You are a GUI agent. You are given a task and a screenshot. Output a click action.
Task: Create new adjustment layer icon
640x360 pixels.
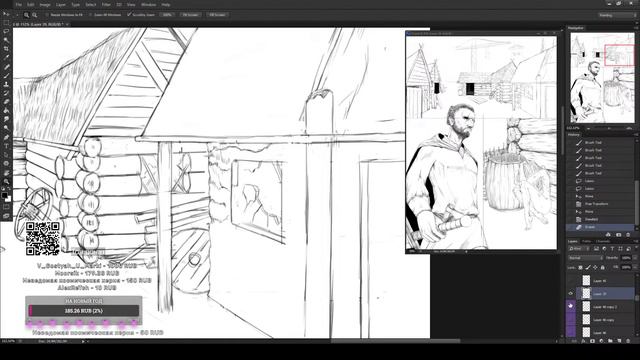click(601, 341)
